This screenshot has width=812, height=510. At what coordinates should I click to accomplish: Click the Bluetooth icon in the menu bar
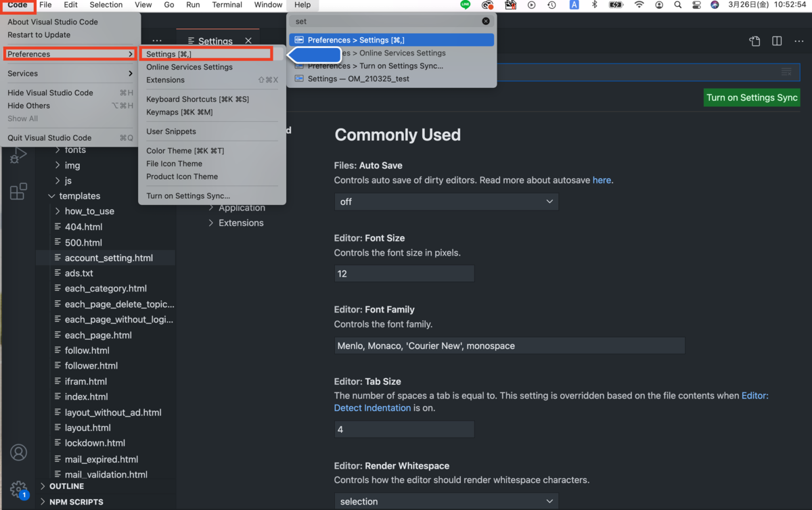(x=594, y=5)
